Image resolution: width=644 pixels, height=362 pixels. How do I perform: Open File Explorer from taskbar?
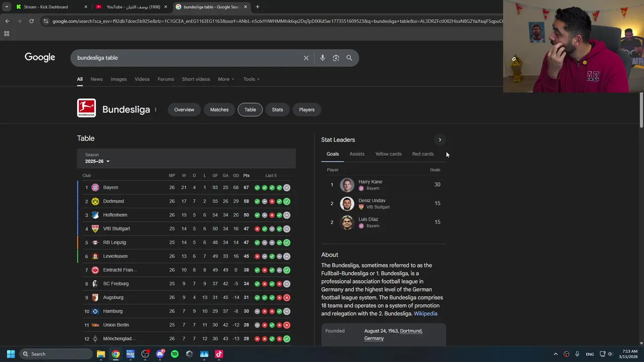[x=101, y=354]
